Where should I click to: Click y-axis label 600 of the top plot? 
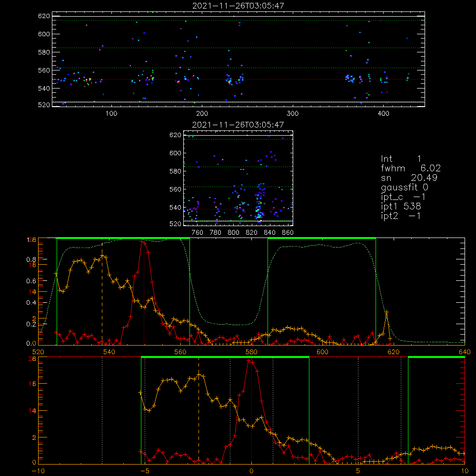[44, 34]
